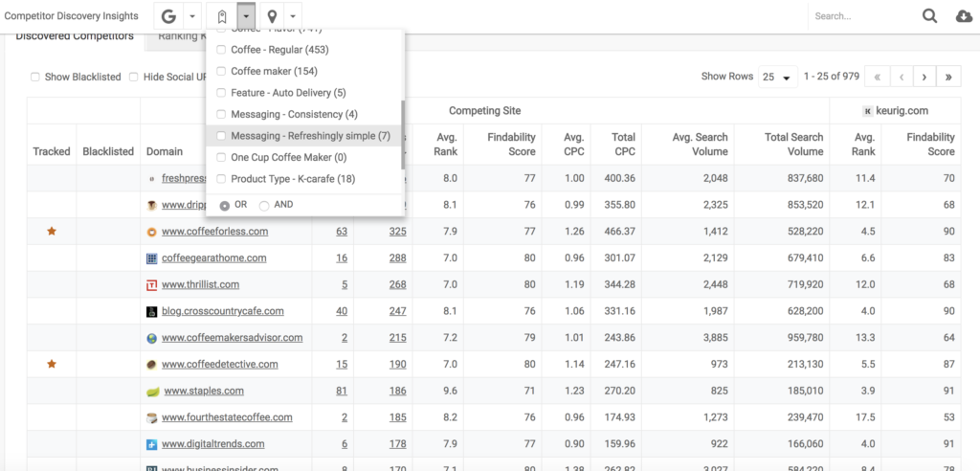Open www.staples.com domain link
Screen dimensions: 980x471
coord(204,391)
